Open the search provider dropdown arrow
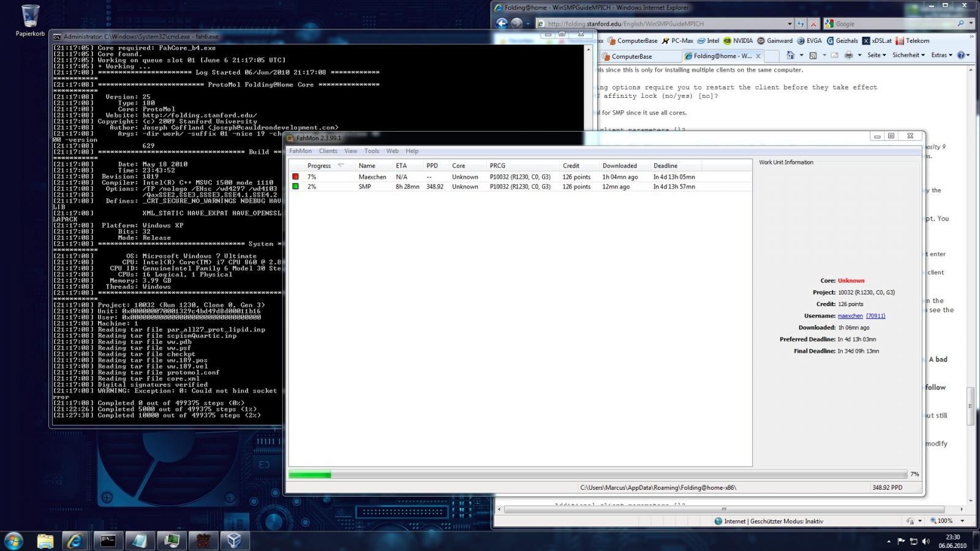The image size is (980, 551). (x=971, y=23)
